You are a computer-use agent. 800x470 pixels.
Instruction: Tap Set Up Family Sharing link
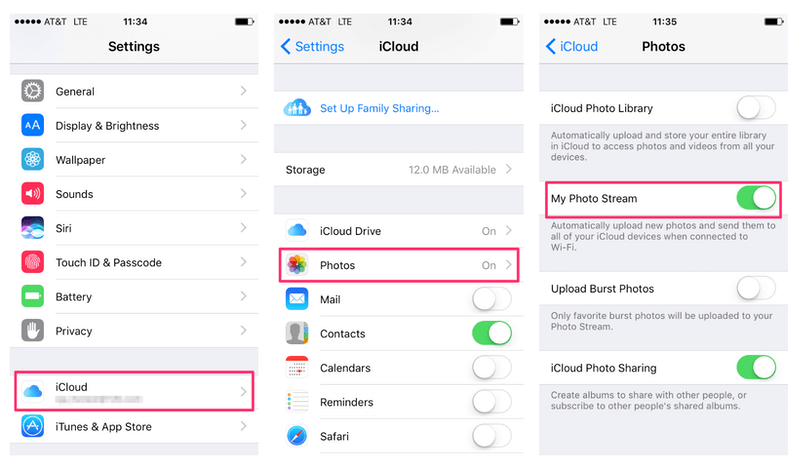379,108
